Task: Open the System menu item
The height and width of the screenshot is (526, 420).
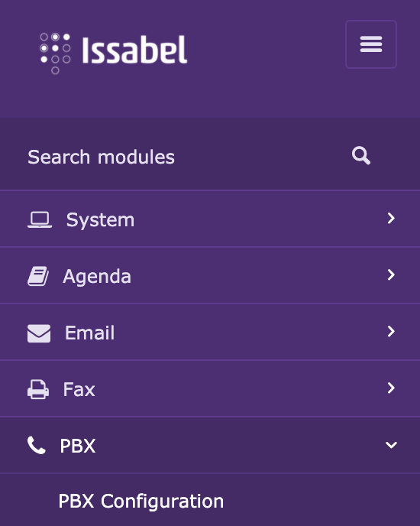Action: tap(210, 219)
